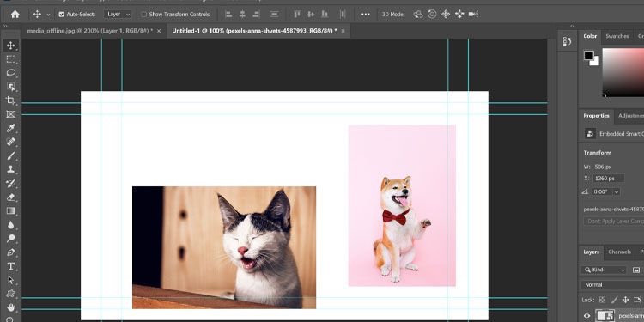Select the Dodge tool
Viewport: 644px width, 322px height.
click(x=10, y=239)
